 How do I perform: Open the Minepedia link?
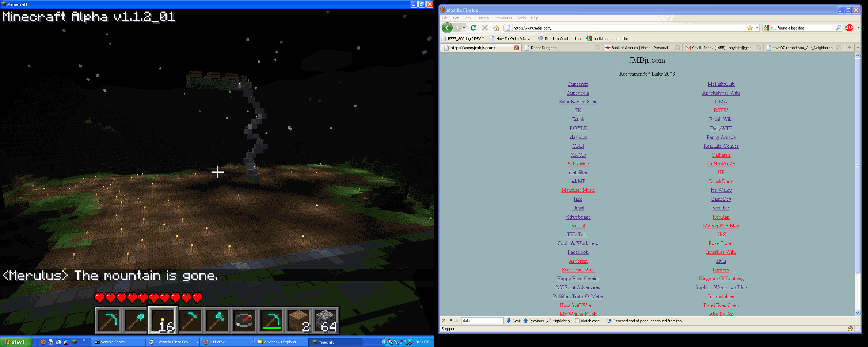pyautogui.click(x=578, y=93)
